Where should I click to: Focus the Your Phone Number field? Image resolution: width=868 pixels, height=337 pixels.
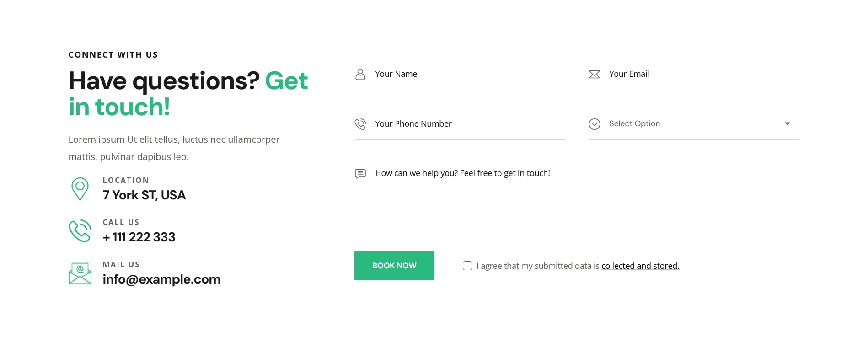pos(466,124)
